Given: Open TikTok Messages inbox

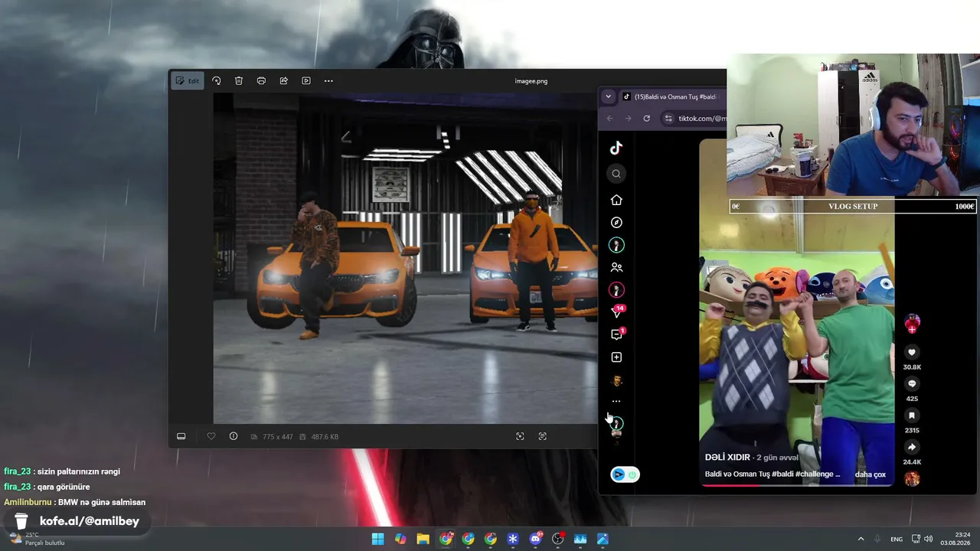Looking at the screenshot, I should (x=617, y=334).
